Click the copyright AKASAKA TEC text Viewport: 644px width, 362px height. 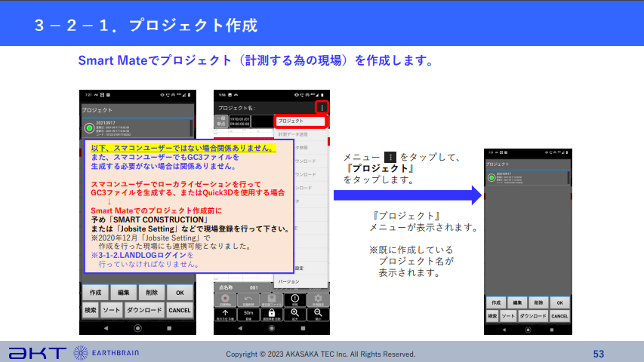click(320, 354)
